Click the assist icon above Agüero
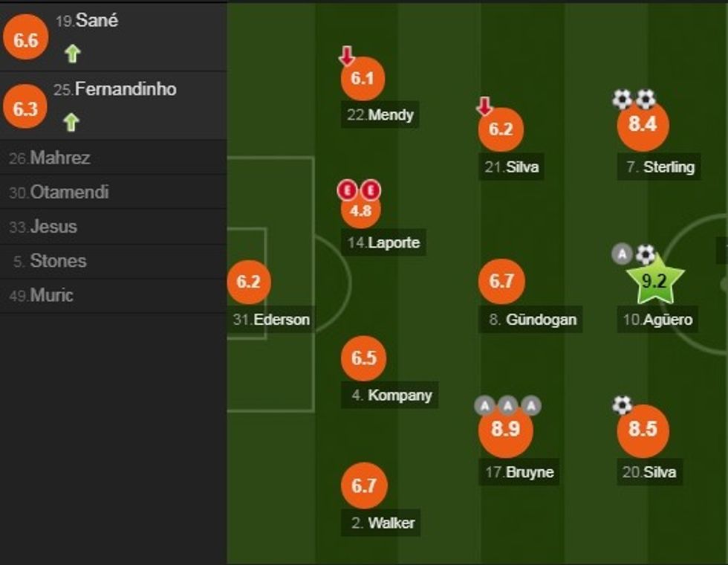This screenshot has width=728, height=565. [622, 255]
